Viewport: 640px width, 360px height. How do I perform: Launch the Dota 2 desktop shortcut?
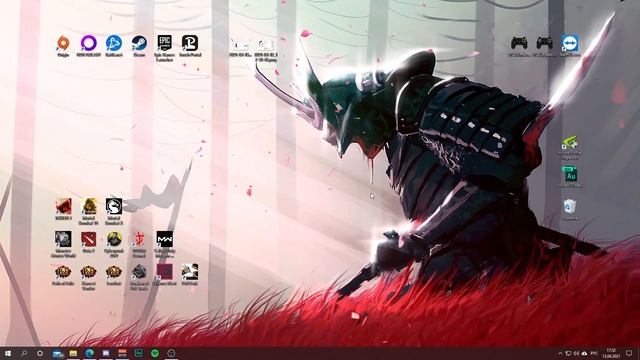coord(89,240)
